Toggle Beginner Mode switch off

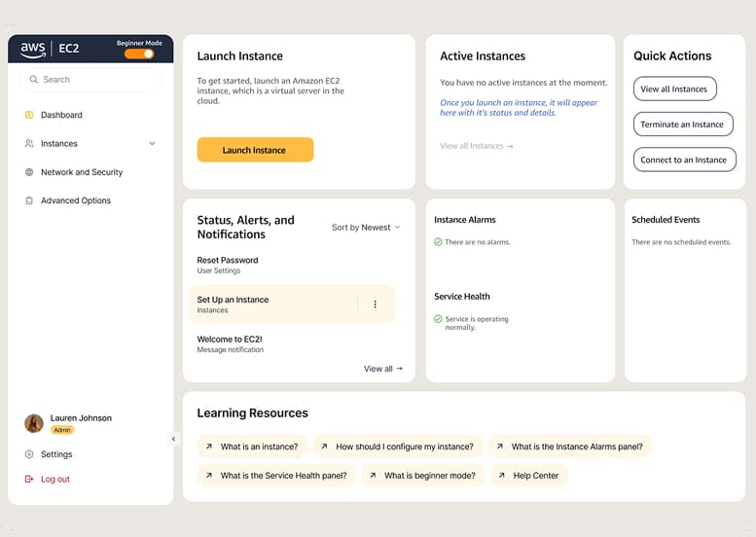pyautogui.click(x=139, y=54)
